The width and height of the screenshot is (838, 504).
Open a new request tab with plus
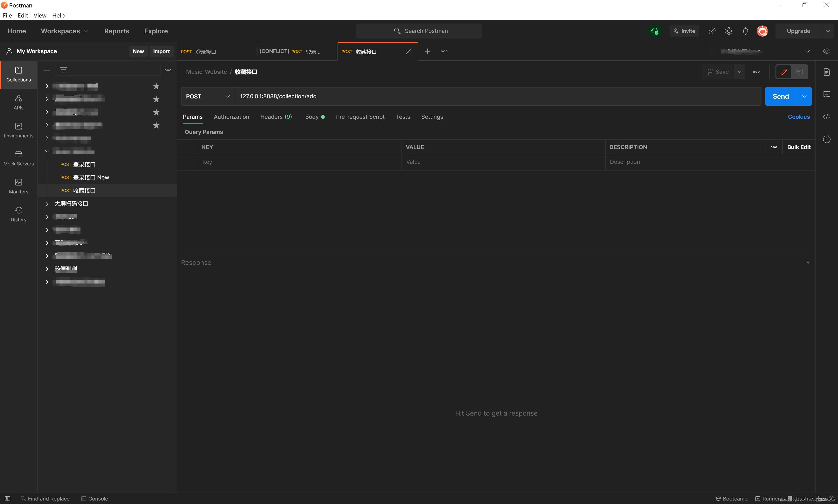427,51
